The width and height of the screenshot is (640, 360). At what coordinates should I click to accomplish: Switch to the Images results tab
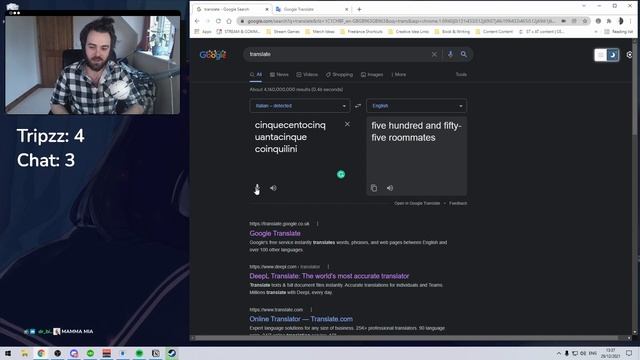[x=372, y=75]
